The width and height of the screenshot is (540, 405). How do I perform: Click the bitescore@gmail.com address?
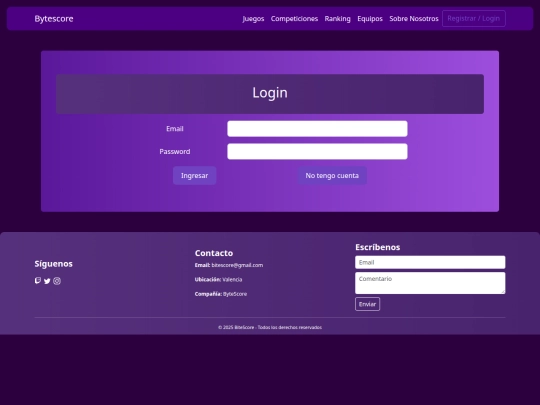[237, 265]
